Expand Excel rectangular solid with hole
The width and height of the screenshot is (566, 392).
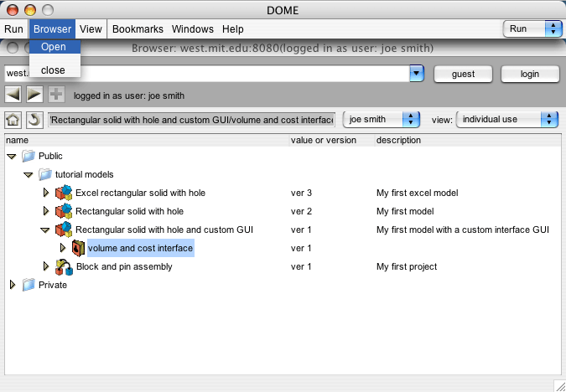46,193
